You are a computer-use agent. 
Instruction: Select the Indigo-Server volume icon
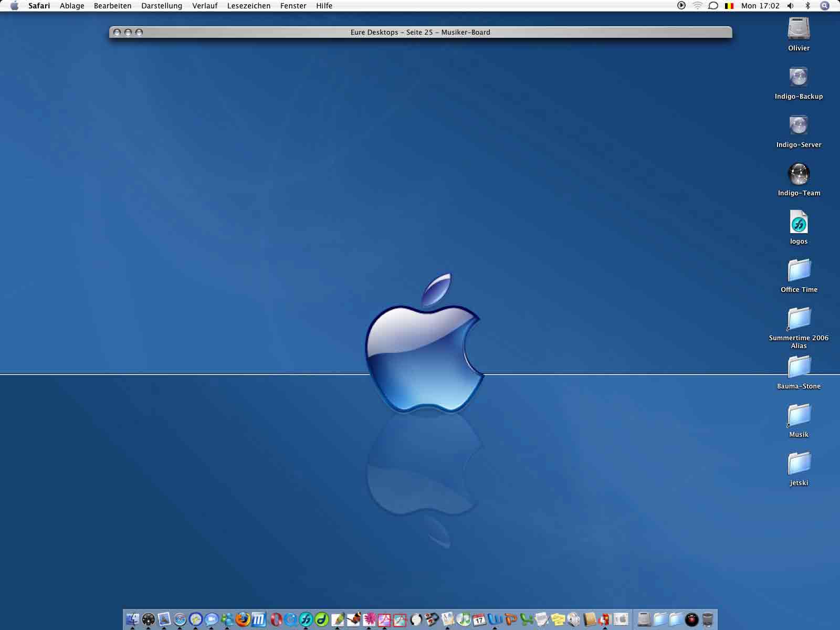pos(799,125)
